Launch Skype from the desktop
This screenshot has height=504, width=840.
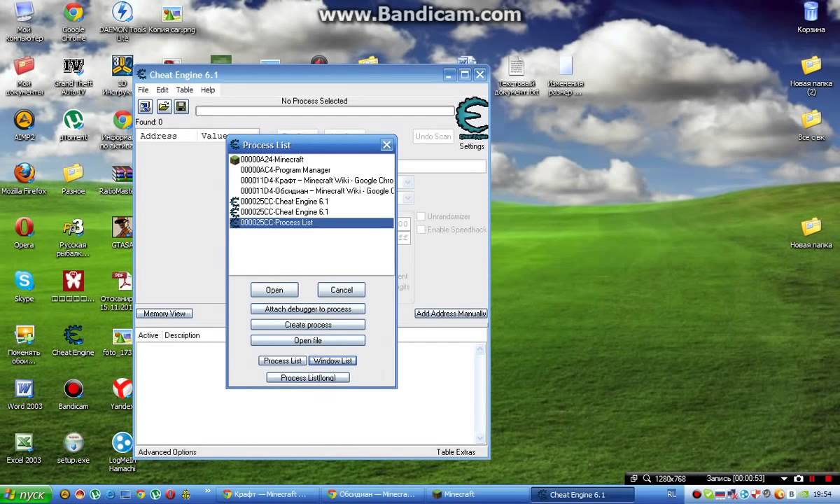24,287
